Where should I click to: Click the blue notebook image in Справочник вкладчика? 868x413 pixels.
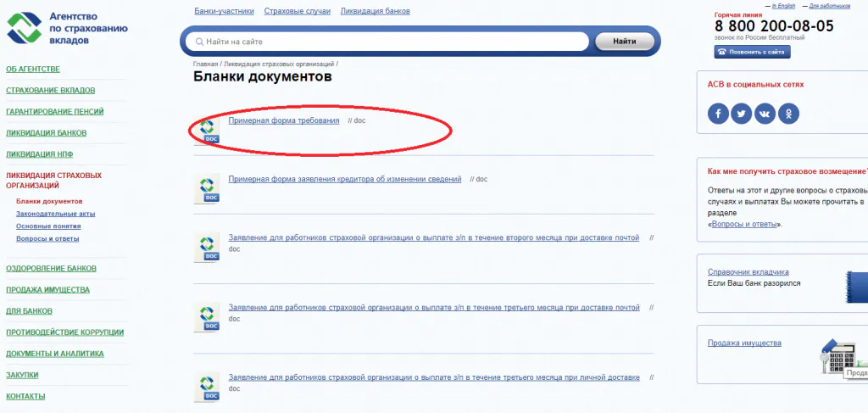click(857, 287)
